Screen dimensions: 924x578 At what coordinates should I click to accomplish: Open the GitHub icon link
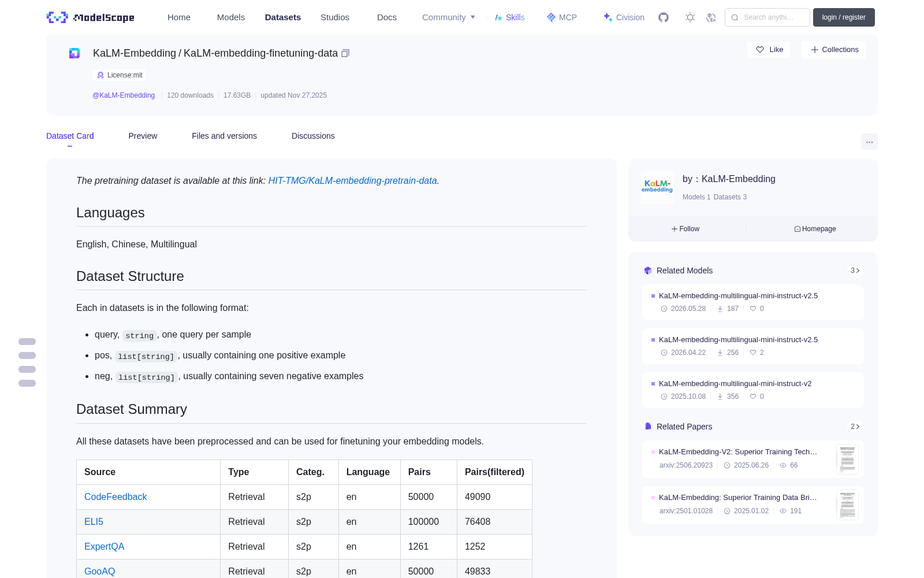[x=664, y=17]
